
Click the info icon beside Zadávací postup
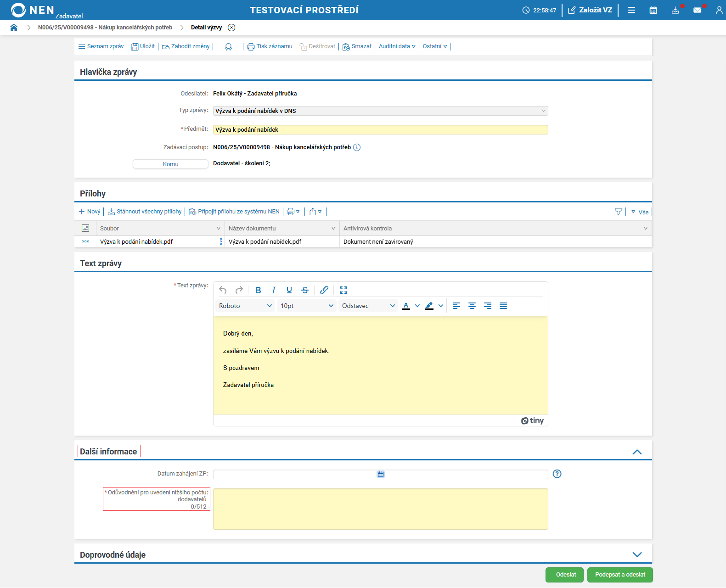357,147
